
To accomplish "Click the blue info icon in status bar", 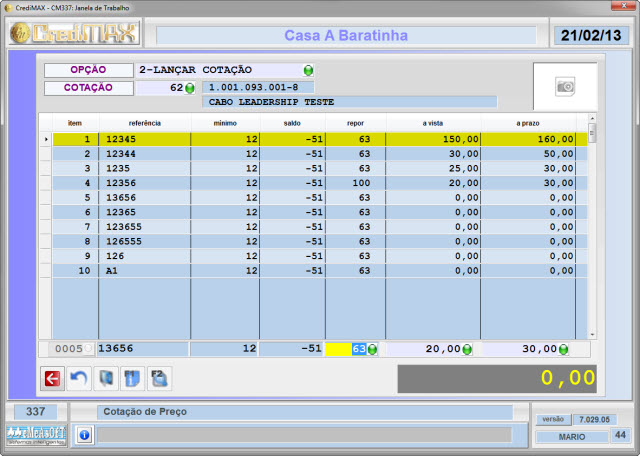I will (x=84, y=435).
